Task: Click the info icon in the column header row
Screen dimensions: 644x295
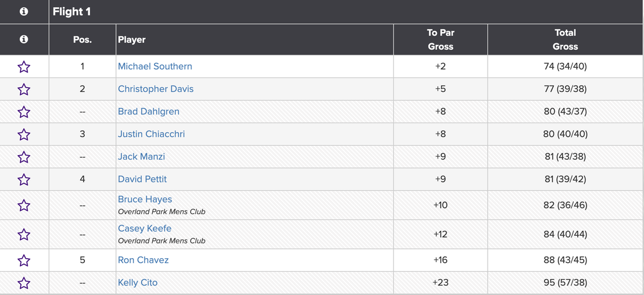Action: click(x=24, y=40)
